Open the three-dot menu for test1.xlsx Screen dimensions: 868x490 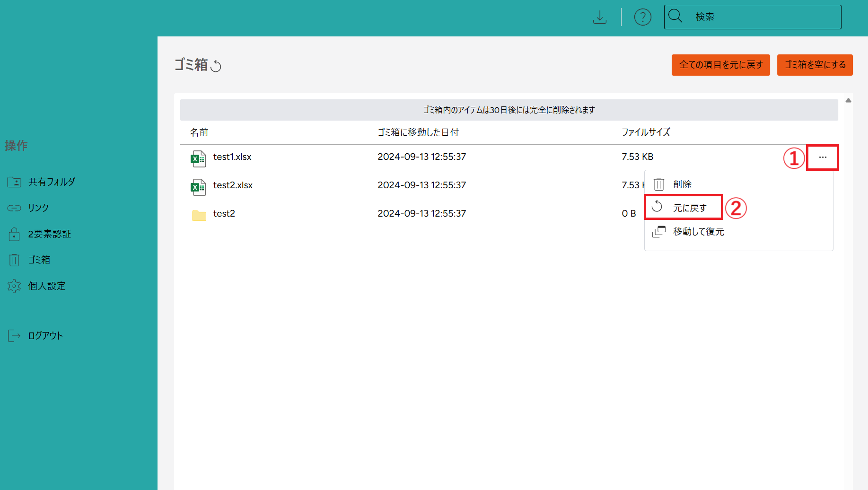tap(823, 157)
